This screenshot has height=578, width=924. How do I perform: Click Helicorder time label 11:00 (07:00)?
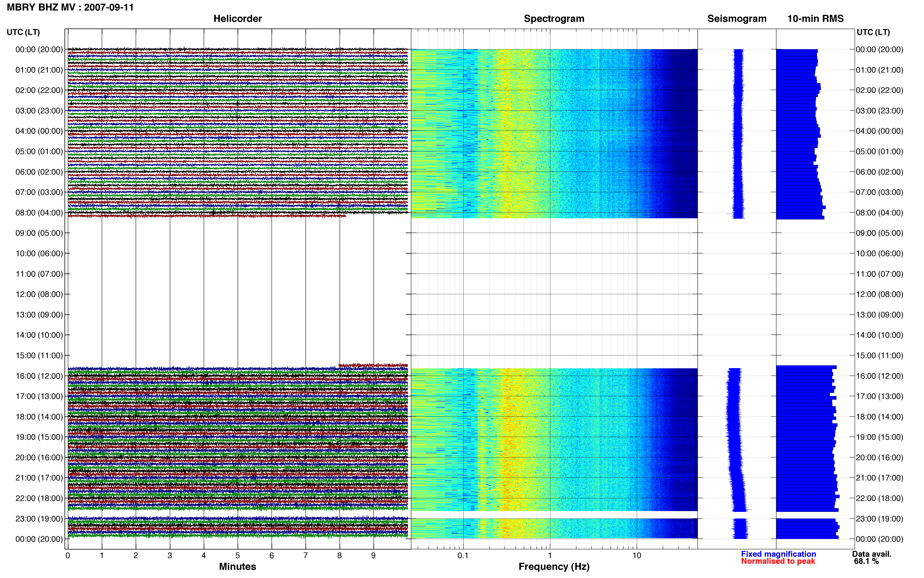click(x=39, y=274)
